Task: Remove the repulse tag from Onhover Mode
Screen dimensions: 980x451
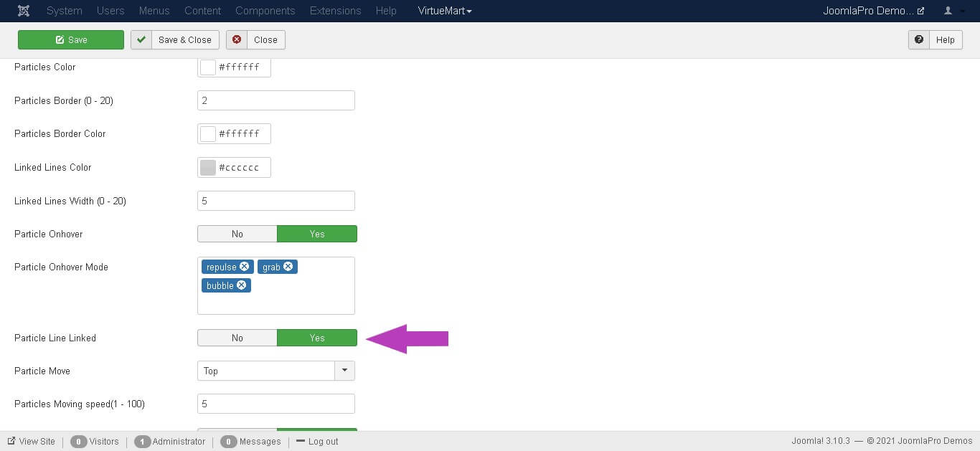Action: click(245, 267)
